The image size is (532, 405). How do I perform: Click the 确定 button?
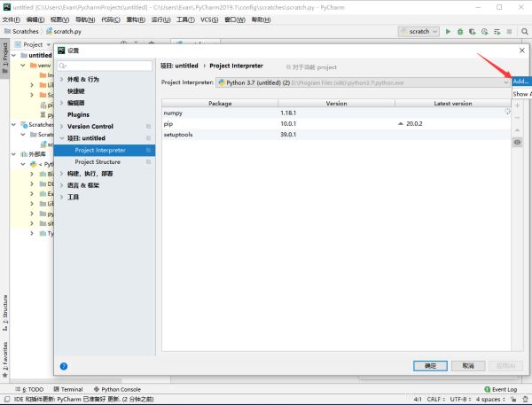point(431,366)
